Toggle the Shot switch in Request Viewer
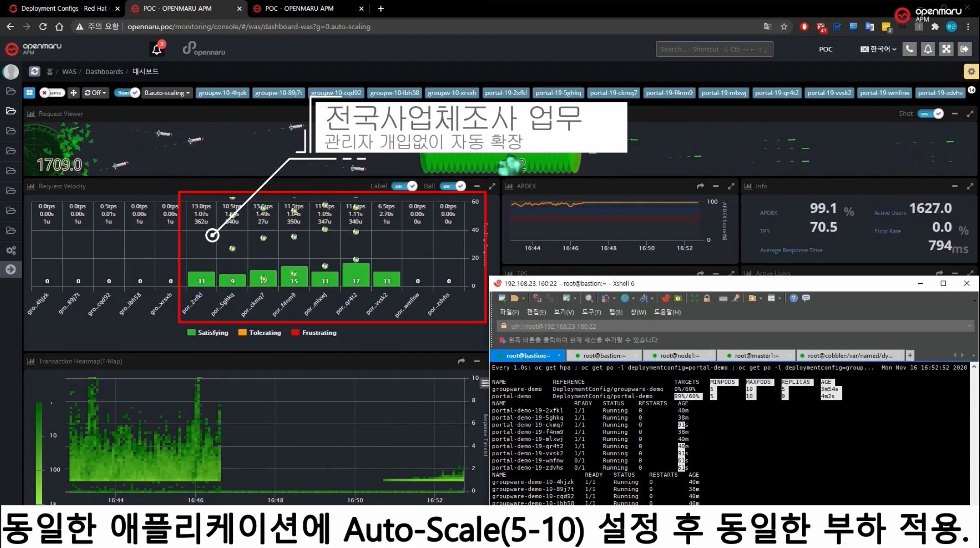This screenshot has height=548, width=980. [930, 114]
